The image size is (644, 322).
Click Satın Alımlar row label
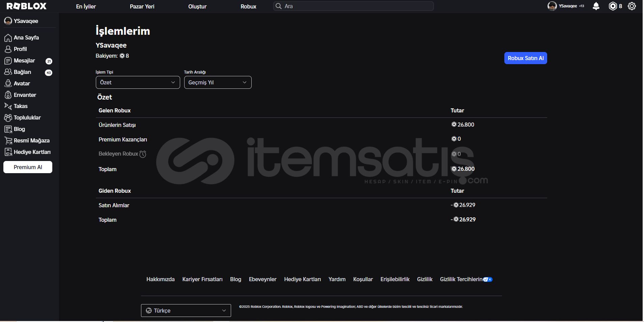coord(114,205)
